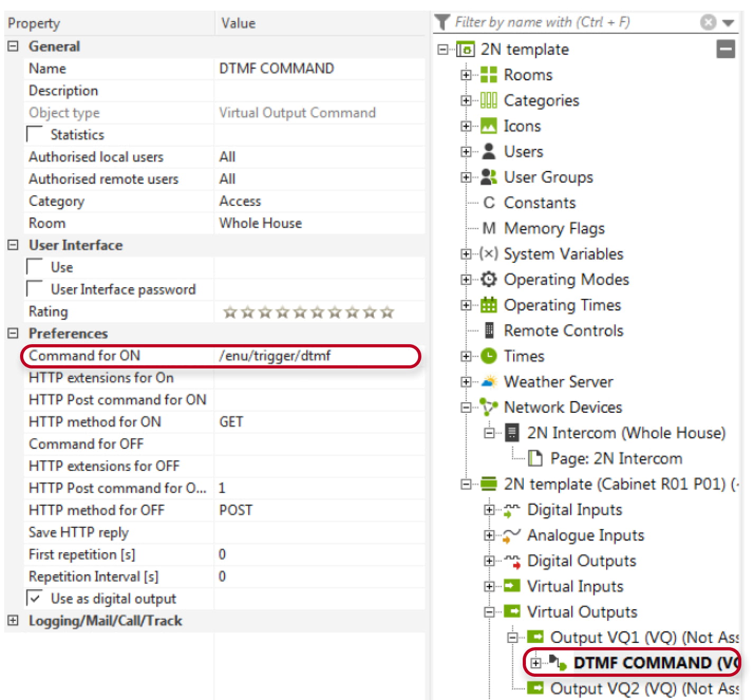Collapse the Virtual Outputs tree node
Image resolution: width=754 pixels, height=700 pixels.
point(489,612)
